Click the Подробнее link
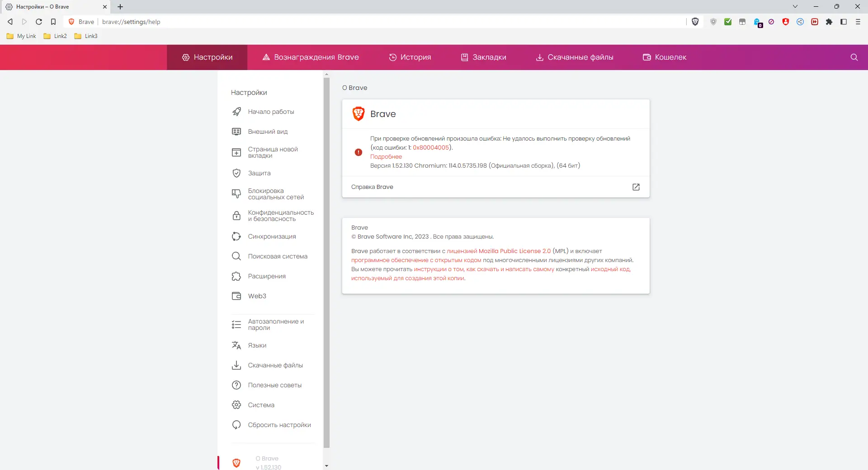868x470 pixels. 386,157
